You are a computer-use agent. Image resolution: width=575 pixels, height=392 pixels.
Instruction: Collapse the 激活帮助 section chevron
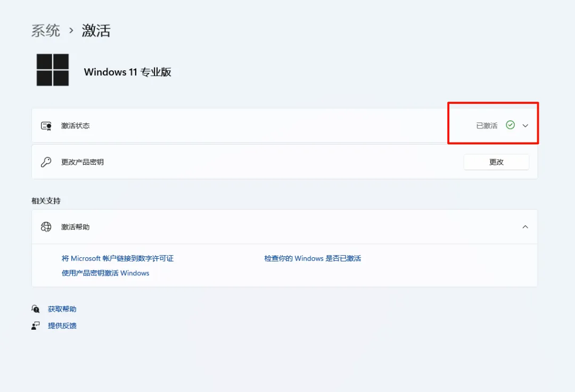click(x=525, y=227)
